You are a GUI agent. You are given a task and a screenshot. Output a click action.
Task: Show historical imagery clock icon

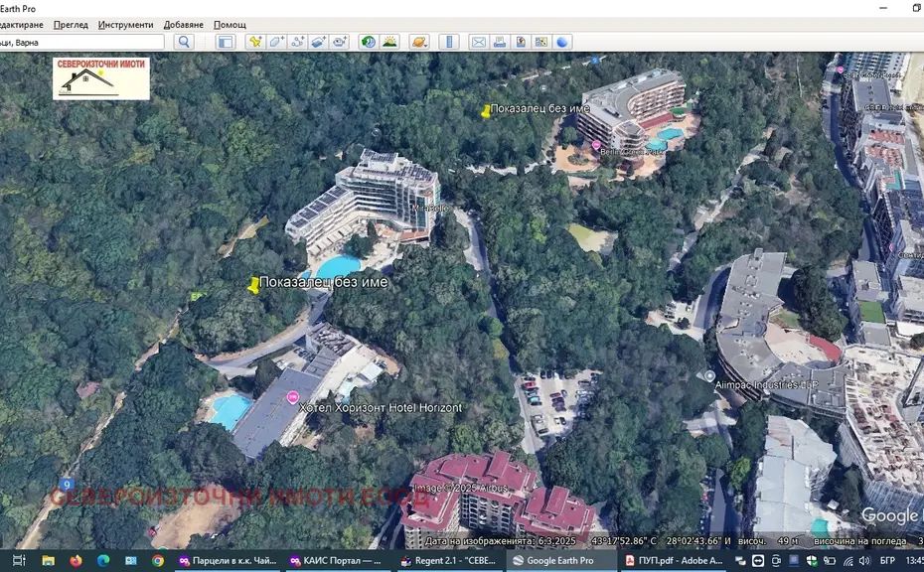pyautogui.click(x=369, y=42)
